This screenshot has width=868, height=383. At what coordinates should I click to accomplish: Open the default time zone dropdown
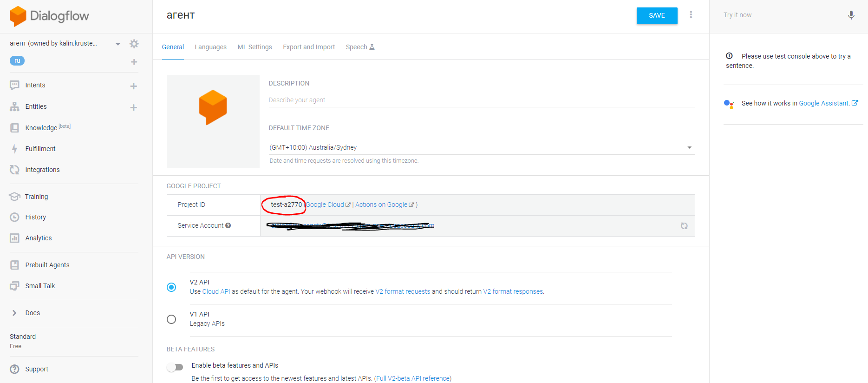pos(482,147)
